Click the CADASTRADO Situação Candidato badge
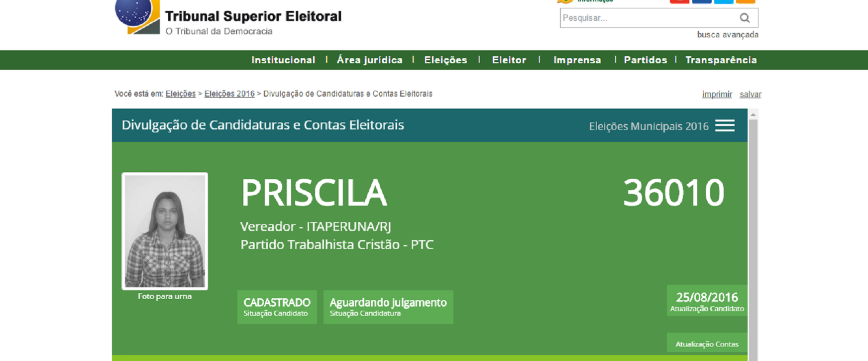Viewport: 868px width, 361px height. (277, 307)
